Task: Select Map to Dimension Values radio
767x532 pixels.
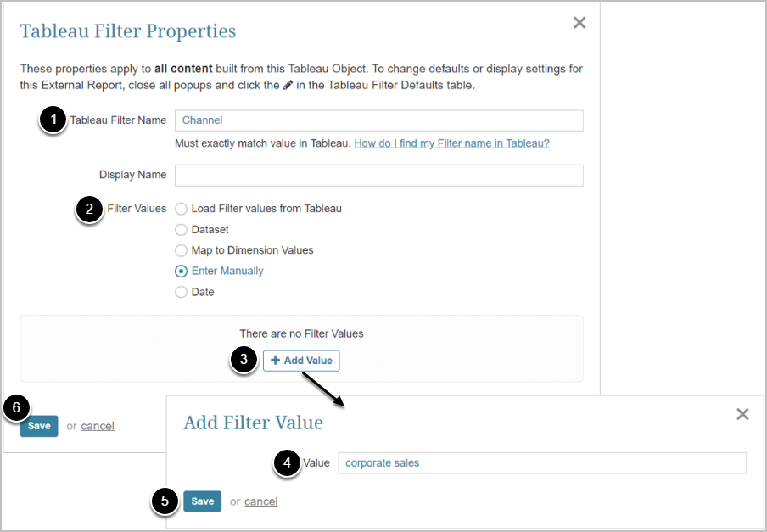Action: click(x=181, y=250)
